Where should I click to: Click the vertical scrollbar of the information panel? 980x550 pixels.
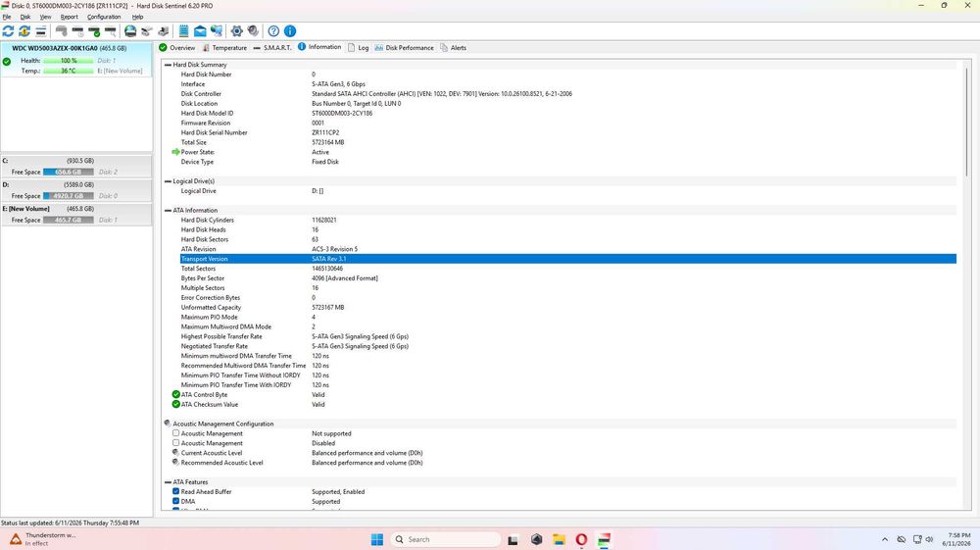point(966,122)
